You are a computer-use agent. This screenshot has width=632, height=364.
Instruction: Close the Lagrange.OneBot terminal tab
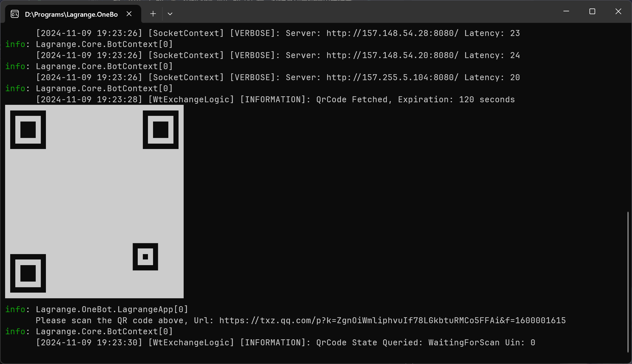coord(129,14)
